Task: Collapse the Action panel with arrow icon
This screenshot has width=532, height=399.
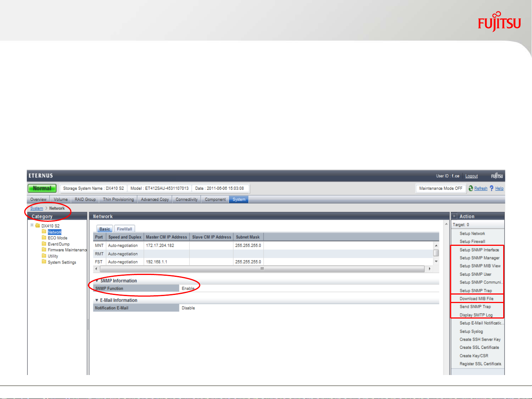Action: click(x=454, y=217)
